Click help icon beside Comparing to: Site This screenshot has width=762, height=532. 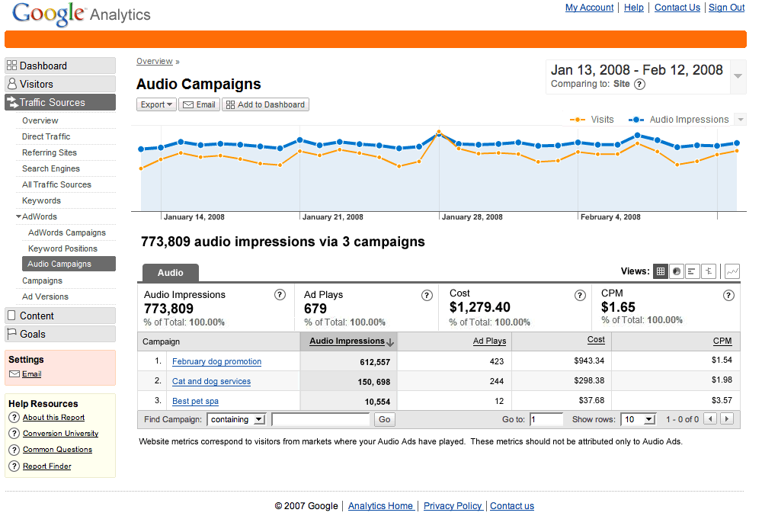click(640, 84)
